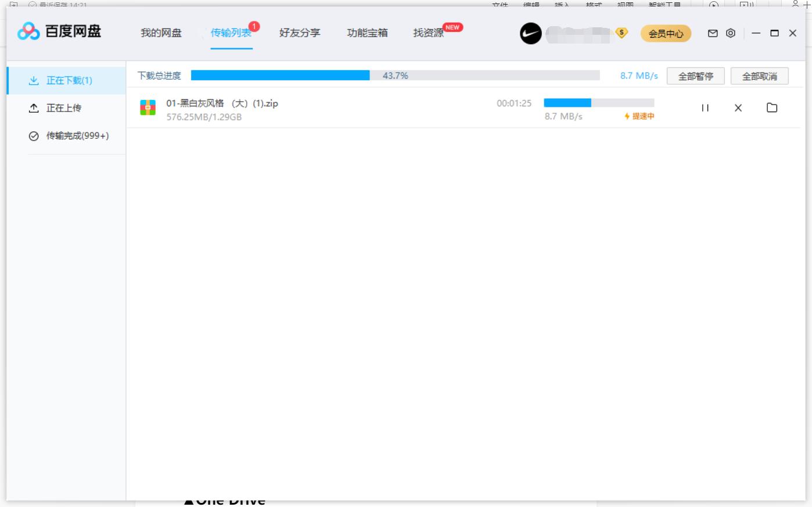This screenshot has height=507, width=812.
Task: Open the 会员中心 membership center
Action: tap(666, 34)
